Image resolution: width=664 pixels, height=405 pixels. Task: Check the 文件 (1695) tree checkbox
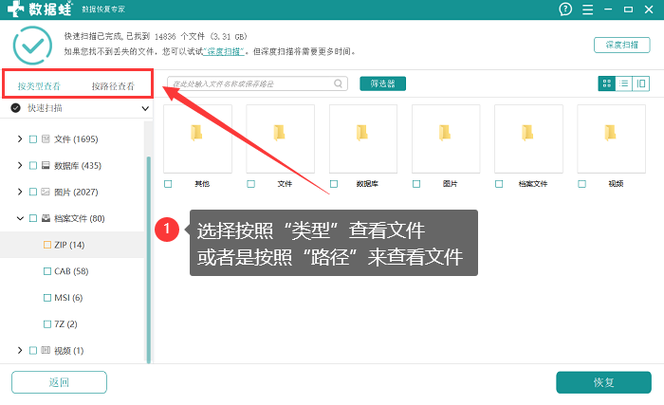point(33,139)
